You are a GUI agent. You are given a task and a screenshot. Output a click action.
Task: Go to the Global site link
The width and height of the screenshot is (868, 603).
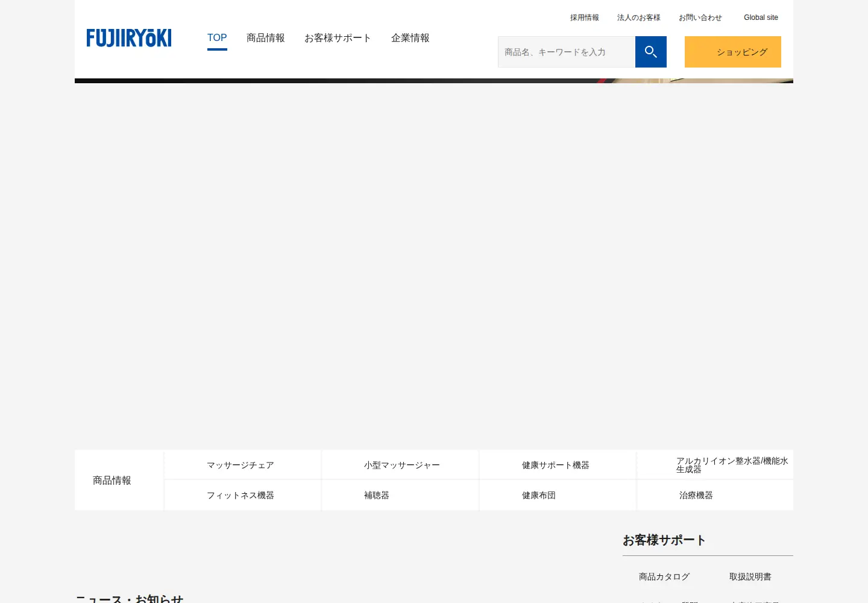761,17
